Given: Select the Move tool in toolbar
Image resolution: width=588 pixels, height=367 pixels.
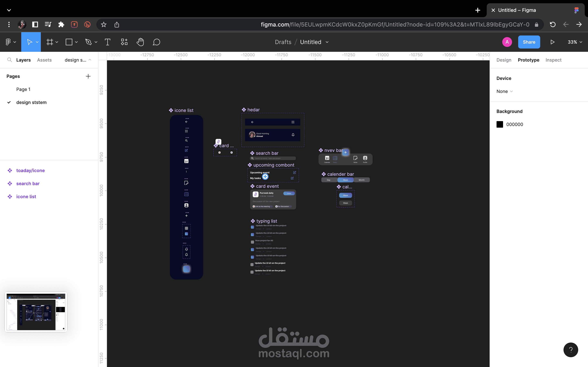Looking at the screenshot, I should coord(29,42).
